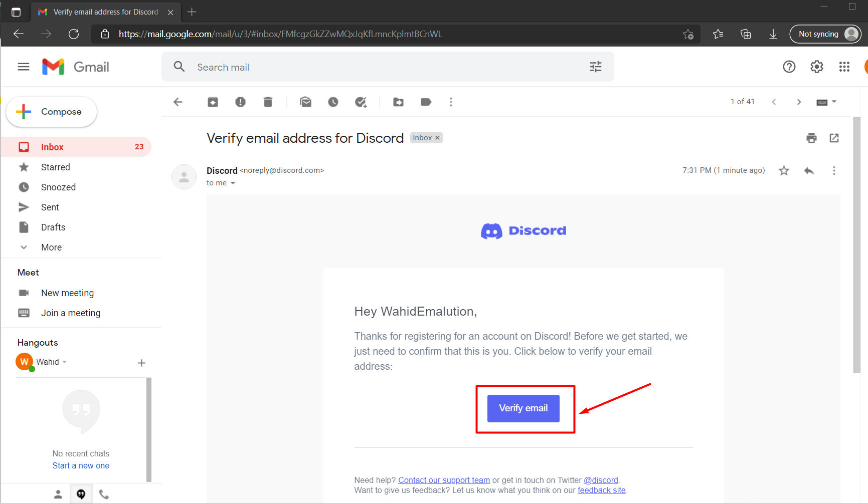Open the Sent folder
The height and width of the screenshot is (504, 868).
[x=76, y=207]
